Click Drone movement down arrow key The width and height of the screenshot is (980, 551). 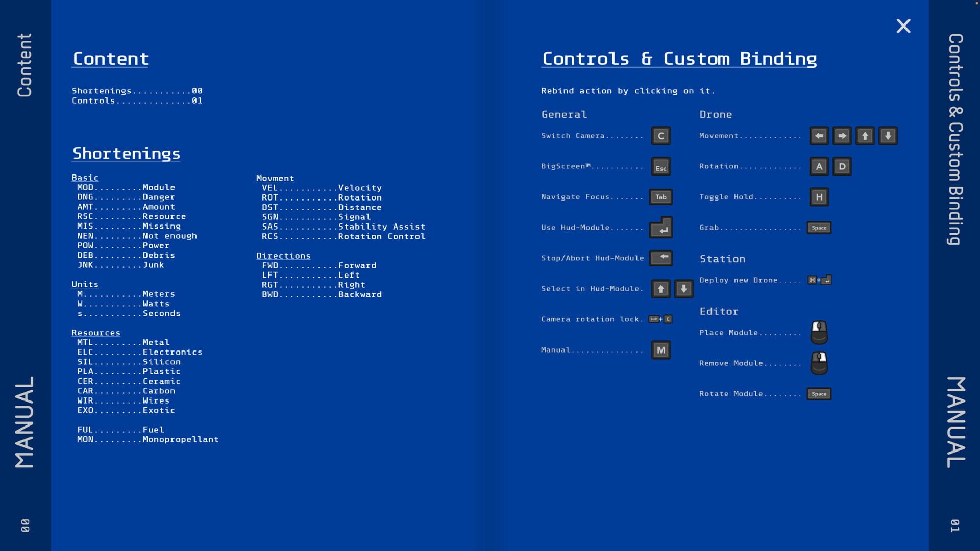point(888,136)
